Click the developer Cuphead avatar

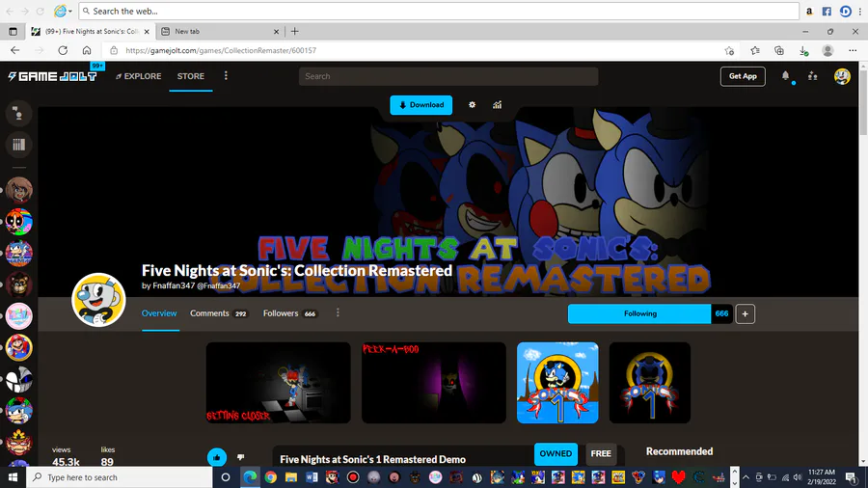[x=98, y=300]
